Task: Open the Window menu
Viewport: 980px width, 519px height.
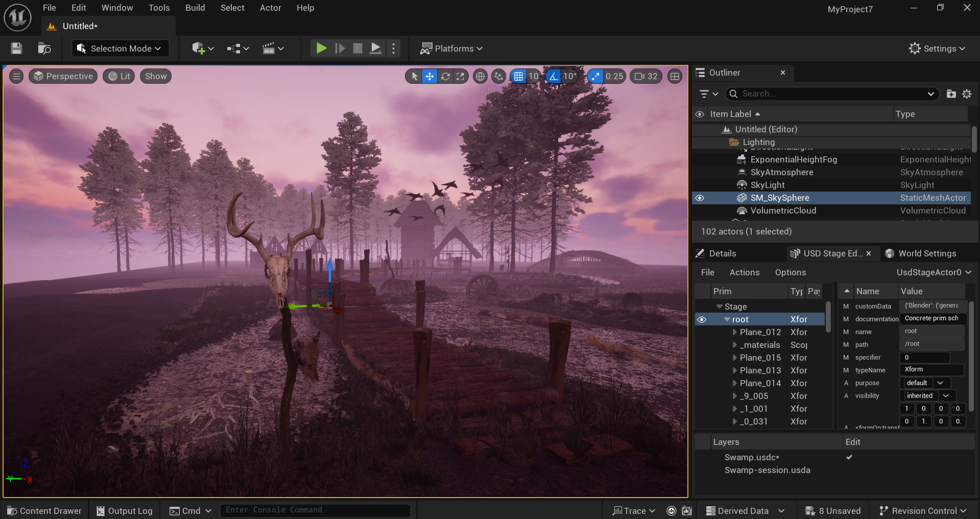Action: [x=117, y=8]
